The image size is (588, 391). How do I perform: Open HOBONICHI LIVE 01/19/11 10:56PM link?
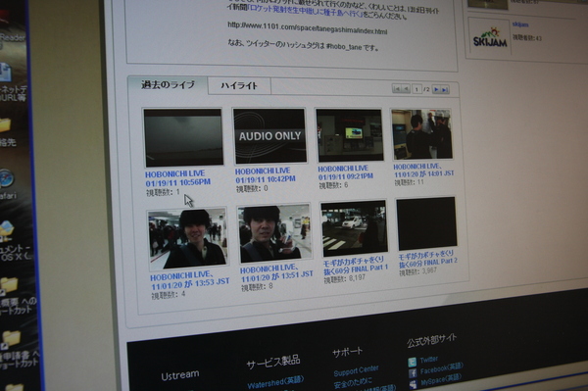point(177,178)
